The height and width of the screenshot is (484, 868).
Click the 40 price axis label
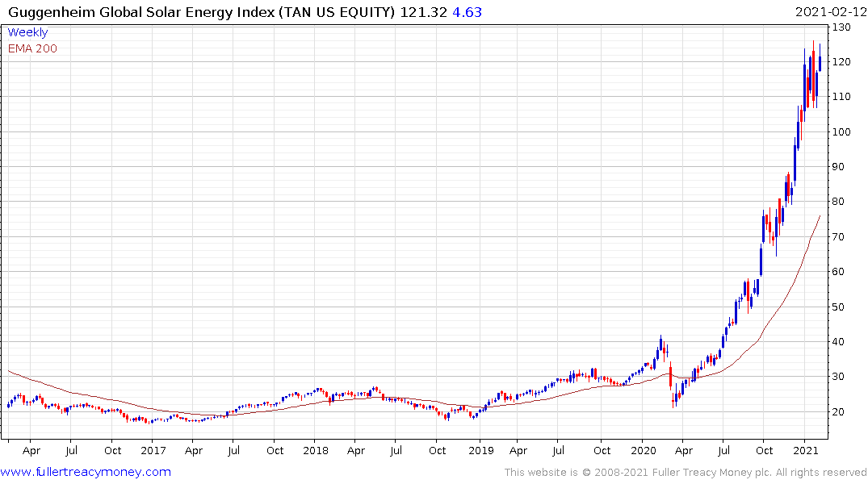click(x=837, y=342)
